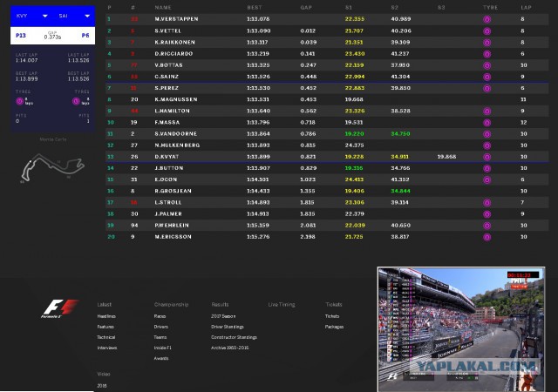
Task: Click the 0.373s gap value in comparison panel
Action: pos(52,37)
